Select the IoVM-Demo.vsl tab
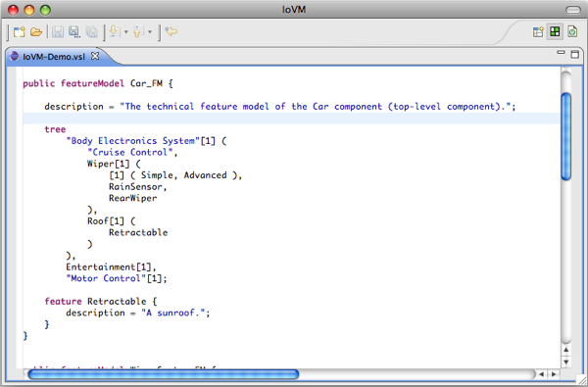Screen dimensions: 588x387 (x=54, y=57)
